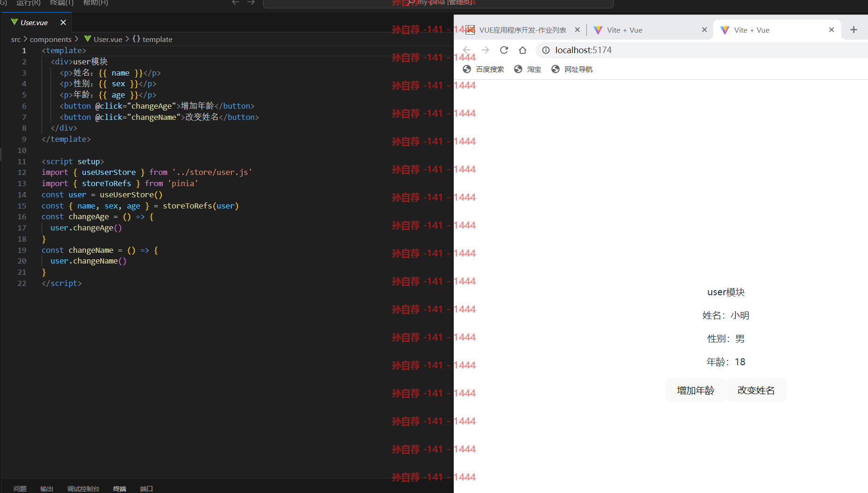
Task: Open the 终端 panel tab
Action: [119, 488]
